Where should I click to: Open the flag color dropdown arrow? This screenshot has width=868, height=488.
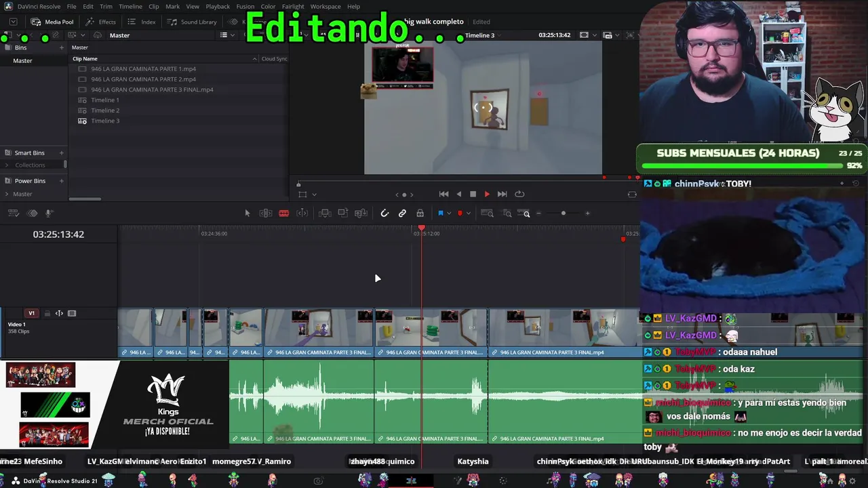pos(449,213)
